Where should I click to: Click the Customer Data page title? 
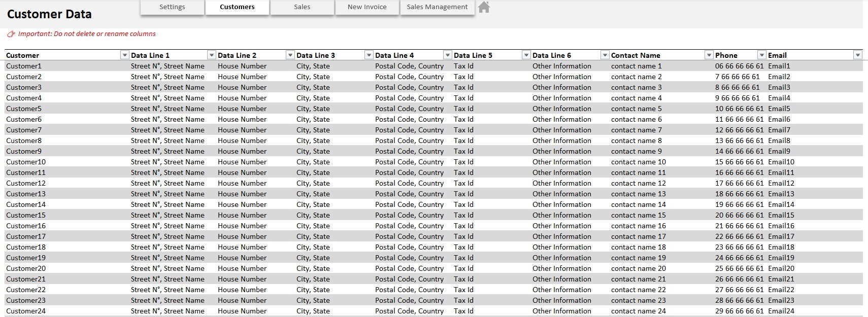coord(49,14)
